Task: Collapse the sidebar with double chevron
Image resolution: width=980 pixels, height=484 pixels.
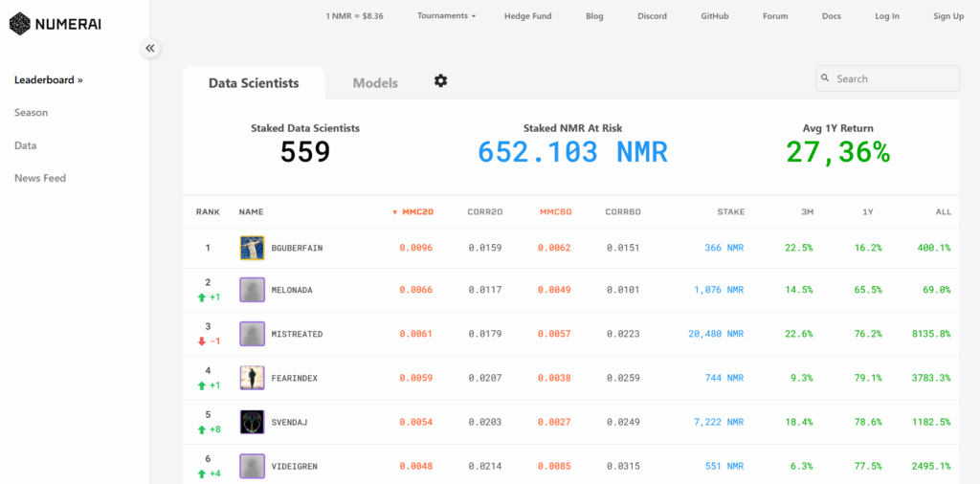Action: tap(150, 48)
